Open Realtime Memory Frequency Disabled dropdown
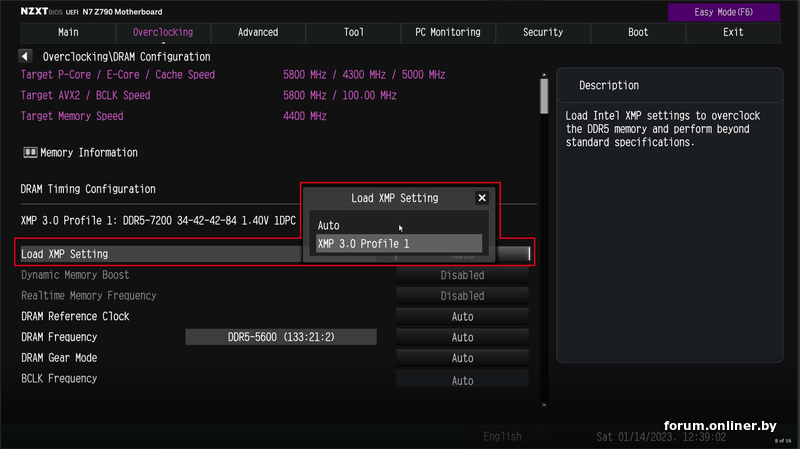The width and height of the screenshot is (800, 449). pyautogui.click(x=462, y=296)
